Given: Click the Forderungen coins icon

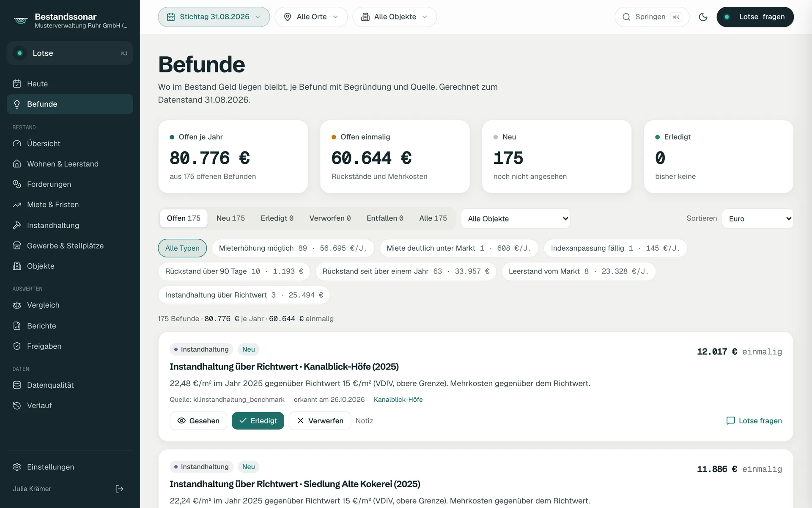Looking at the screenshot, I should click(x=17, y=184).
